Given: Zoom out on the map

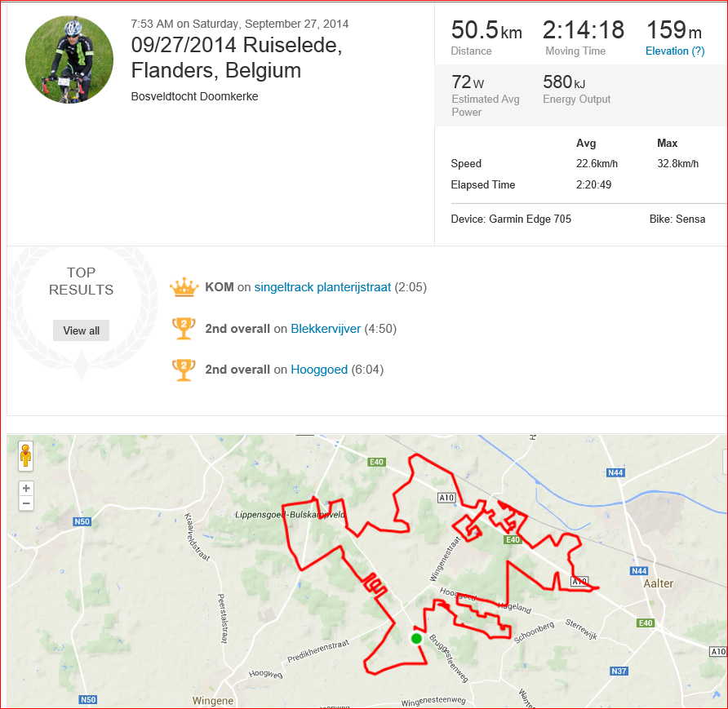Looking at the screenshot, I should click(26, 503).
